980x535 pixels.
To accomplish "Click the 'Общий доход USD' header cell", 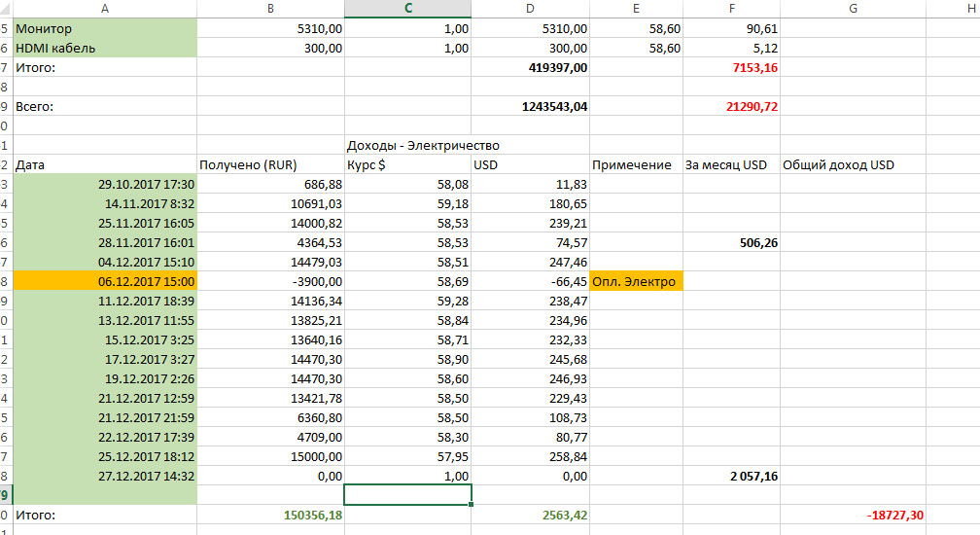I will pos(854,165).
